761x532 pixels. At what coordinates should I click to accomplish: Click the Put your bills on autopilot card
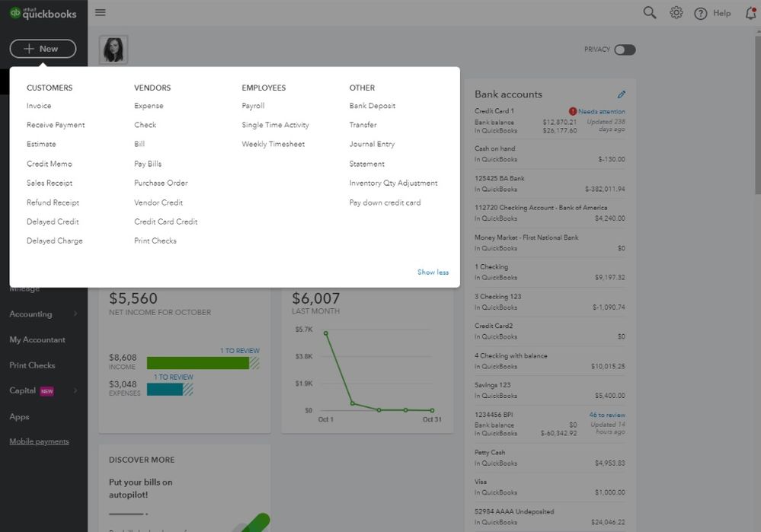184,489
